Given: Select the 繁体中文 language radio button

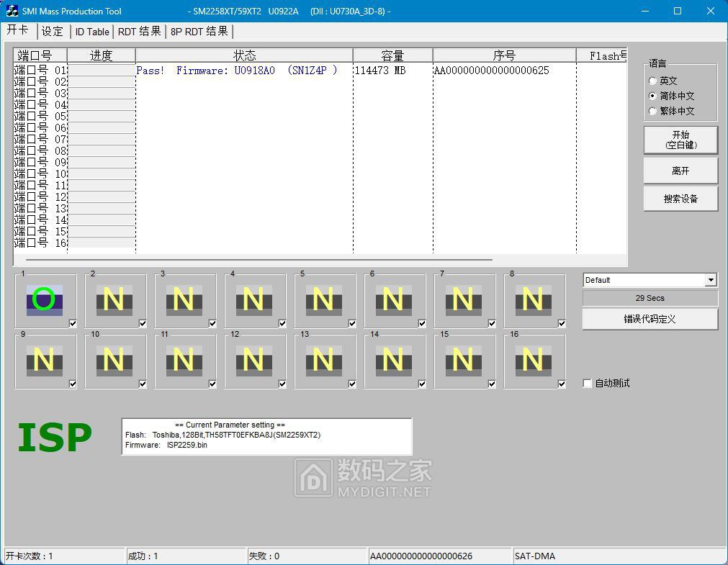Looking at the screenshot, I should tap(653, 112).
